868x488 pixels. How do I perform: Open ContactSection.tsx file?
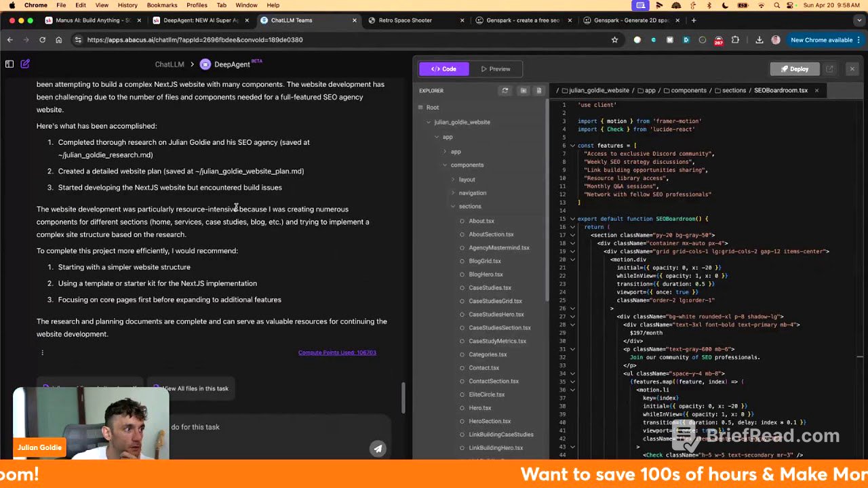(493, 381)
